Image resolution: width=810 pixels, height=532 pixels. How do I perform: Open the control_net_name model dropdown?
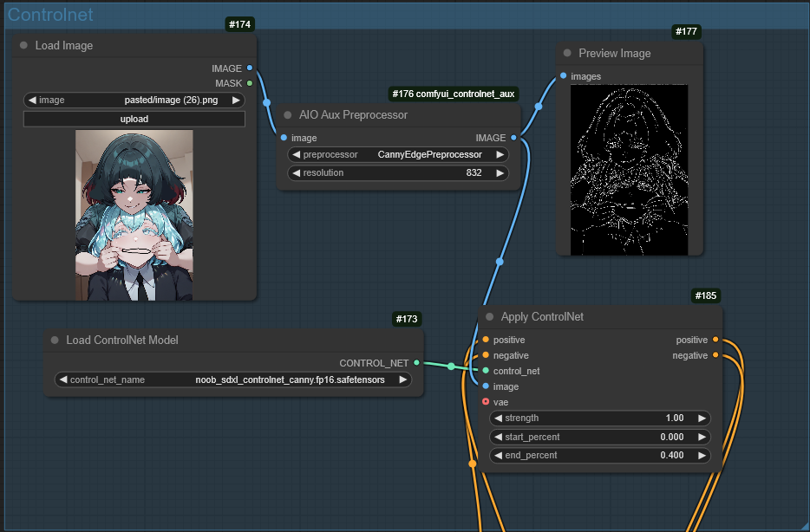coord(232,380)
